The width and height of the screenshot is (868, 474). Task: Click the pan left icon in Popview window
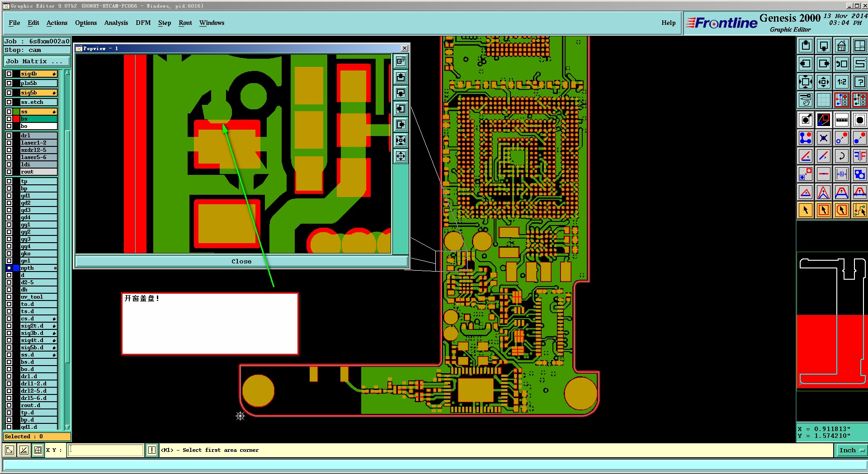(401, 108)
